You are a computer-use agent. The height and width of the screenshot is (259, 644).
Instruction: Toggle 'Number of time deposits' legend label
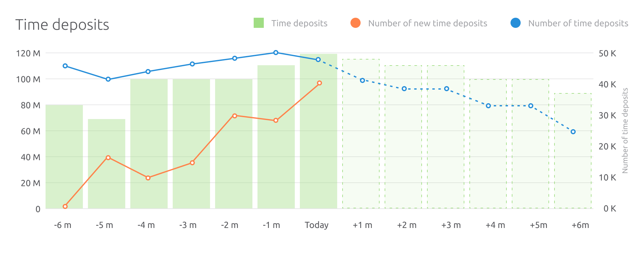coord(578,23)
